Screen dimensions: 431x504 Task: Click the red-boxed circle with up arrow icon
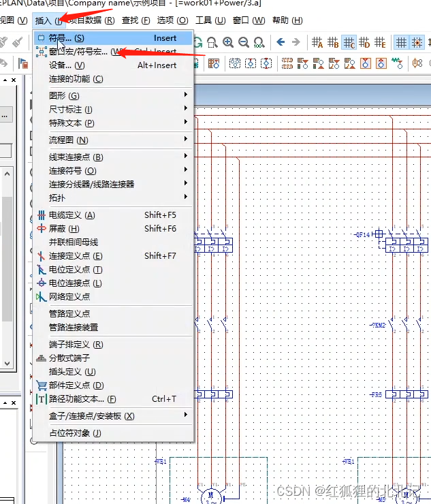pos(381,63)
